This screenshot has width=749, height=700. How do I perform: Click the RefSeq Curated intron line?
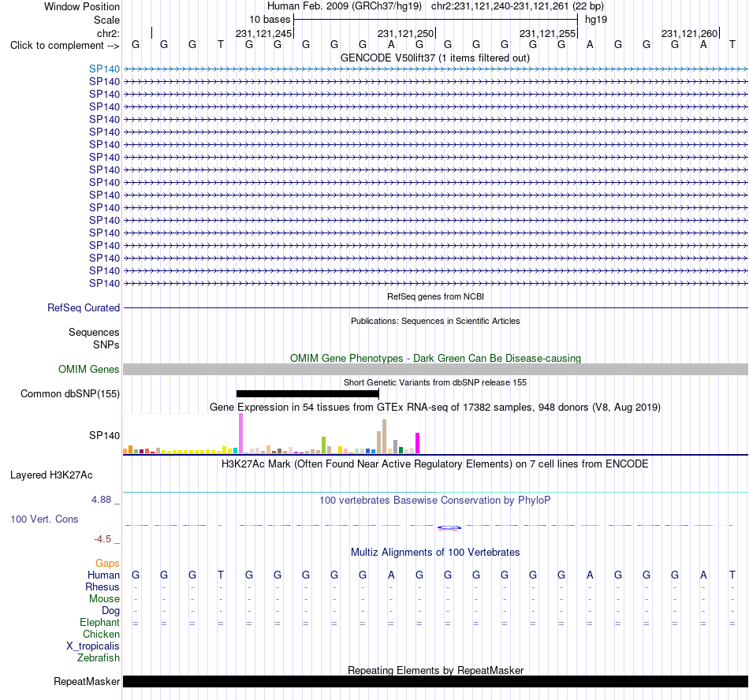point(435,308)
